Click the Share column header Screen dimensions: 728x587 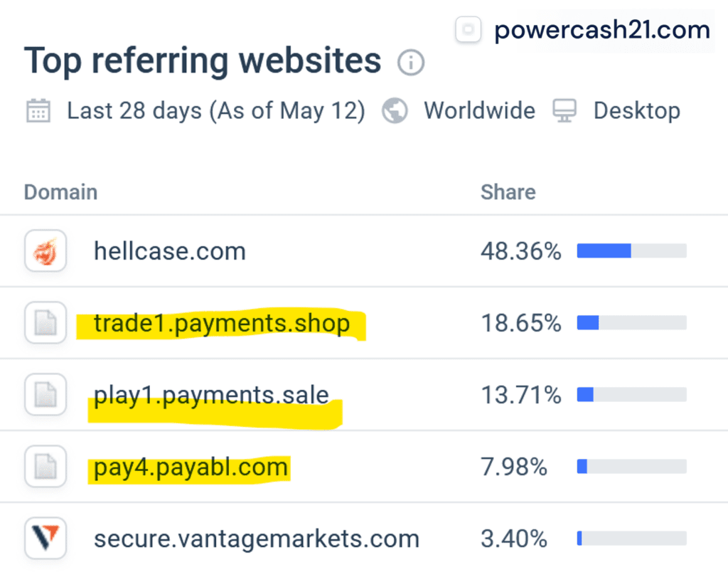[x=508, y=192]
